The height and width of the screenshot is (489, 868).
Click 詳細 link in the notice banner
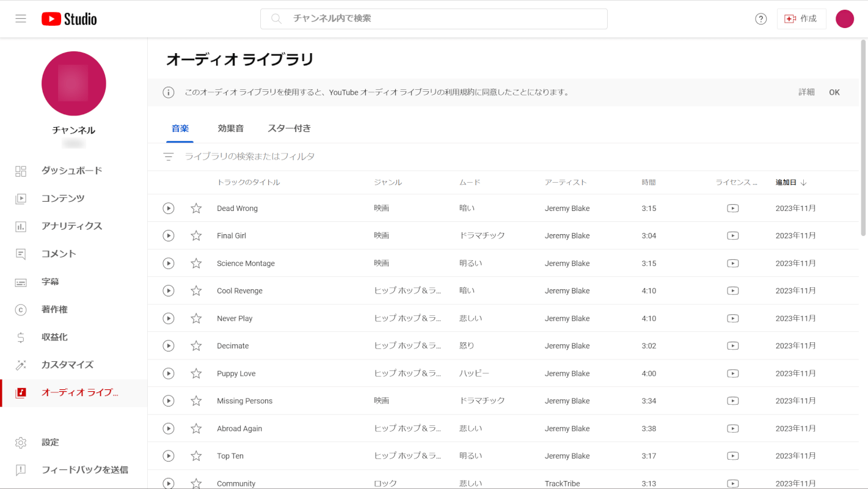pos(806,92)
